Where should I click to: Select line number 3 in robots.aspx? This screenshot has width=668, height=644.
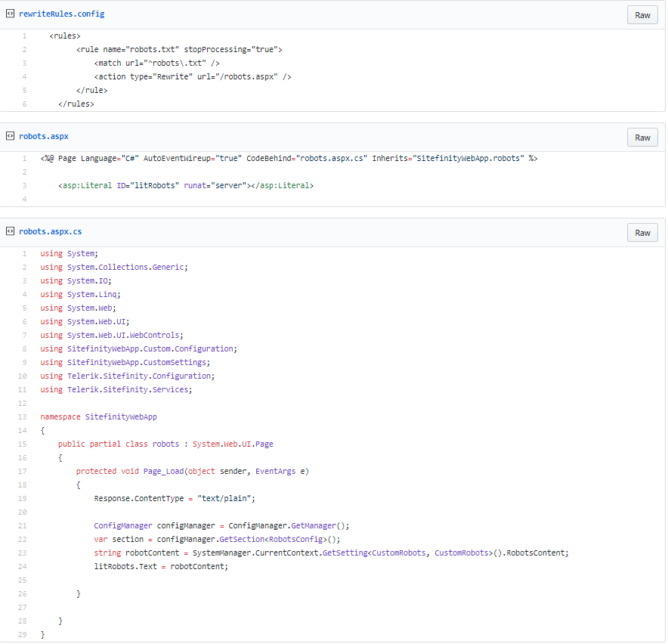24,185
